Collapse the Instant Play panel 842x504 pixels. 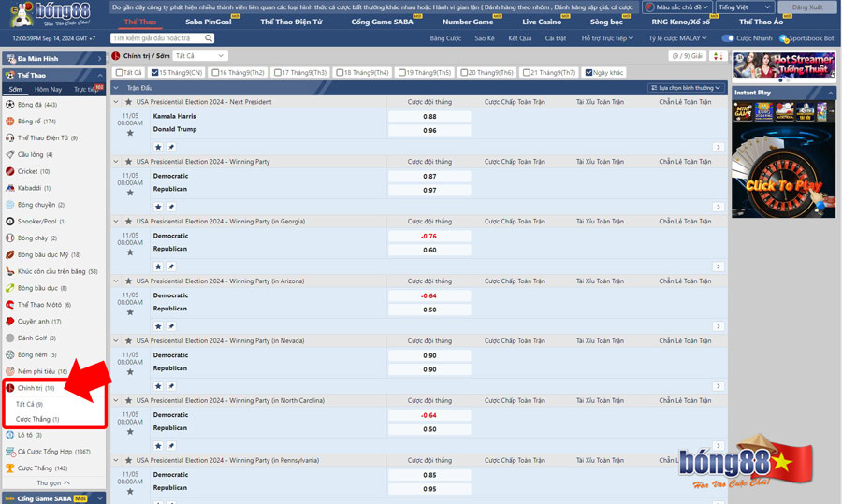[830, 93]
